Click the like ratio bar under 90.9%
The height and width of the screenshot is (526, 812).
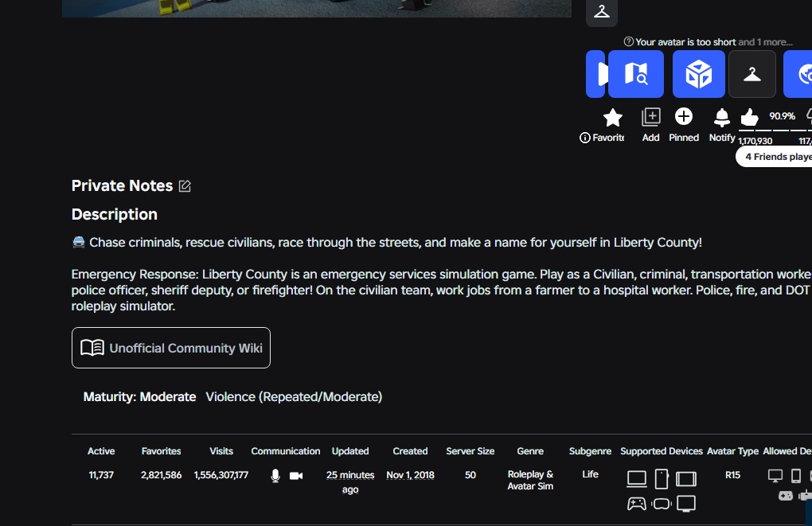pyautogui.click(x=775, y=130)
